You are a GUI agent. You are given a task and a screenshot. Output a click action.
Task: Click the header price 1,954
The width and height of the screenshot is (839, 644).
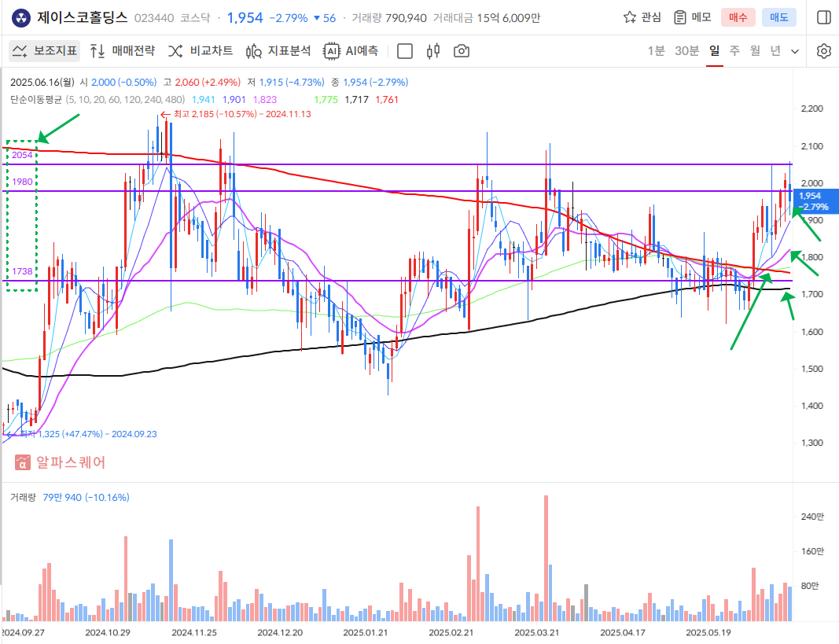(x=245, y=18)
